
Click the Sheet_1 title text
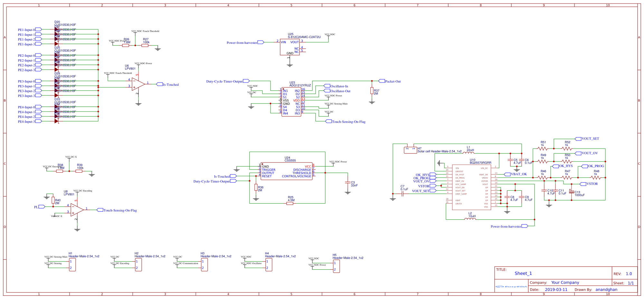click(x=523, y=273)
